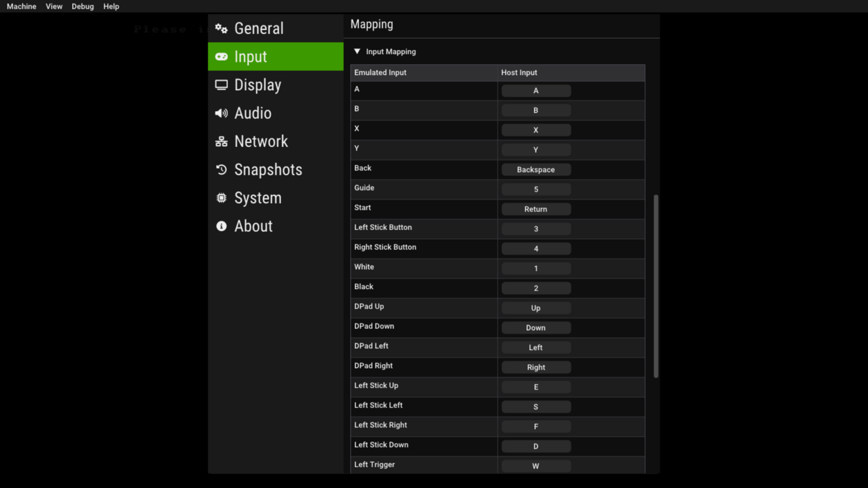Image resolution: width=868 pixels, height=488 pixels.
Task: Click the System chip icon
Action: point(221,198)
